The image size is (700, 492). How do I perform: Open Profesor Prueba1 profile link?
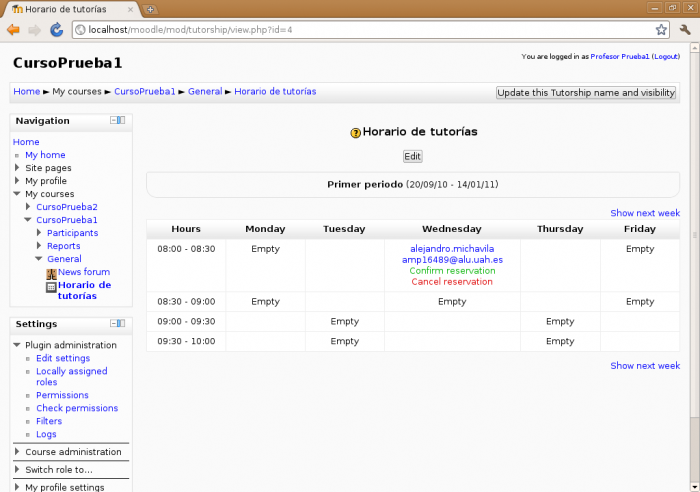pos(620,57)
